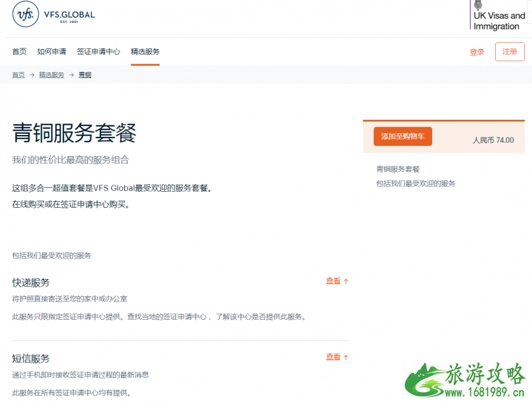532x402 pixels.
Task: Click the 青铜 breadcrumb text
Action: (85, 75)
